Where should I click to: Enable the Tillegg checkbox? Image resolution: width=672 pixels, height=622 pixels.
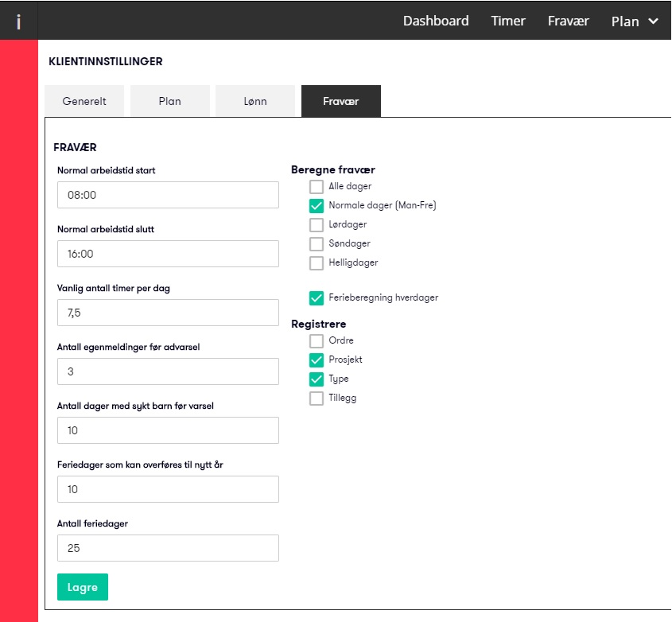[x=317, y=398]
